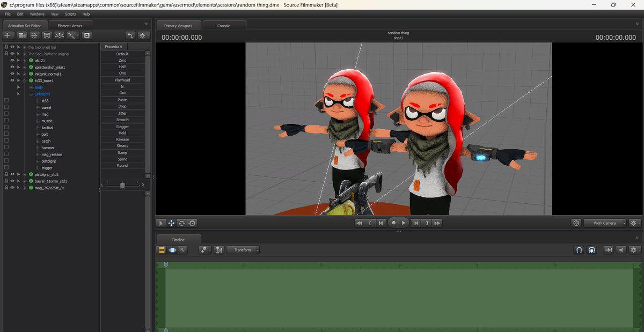The image size is (644, 332).
Task: Click the L-R balance slider handle
Action: pos(122,185)
